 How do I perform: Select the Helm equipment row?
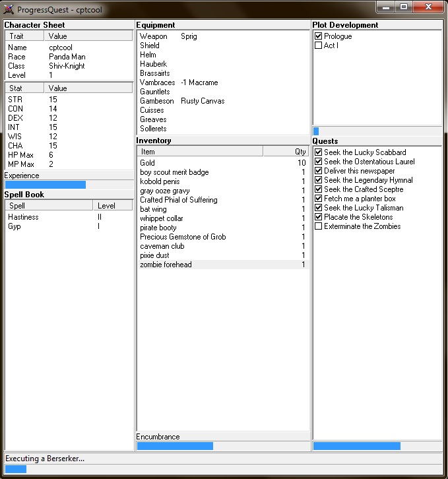(x=223, y=55)
